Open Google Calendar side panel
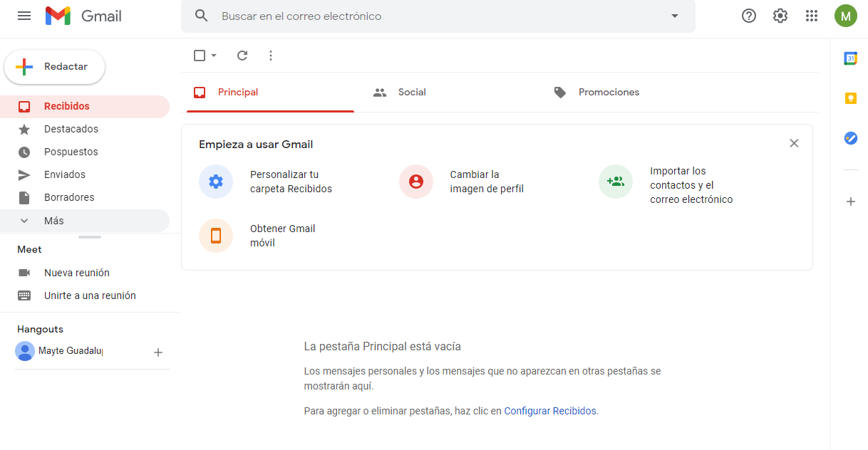868x450 pixels. pos(850,58)
